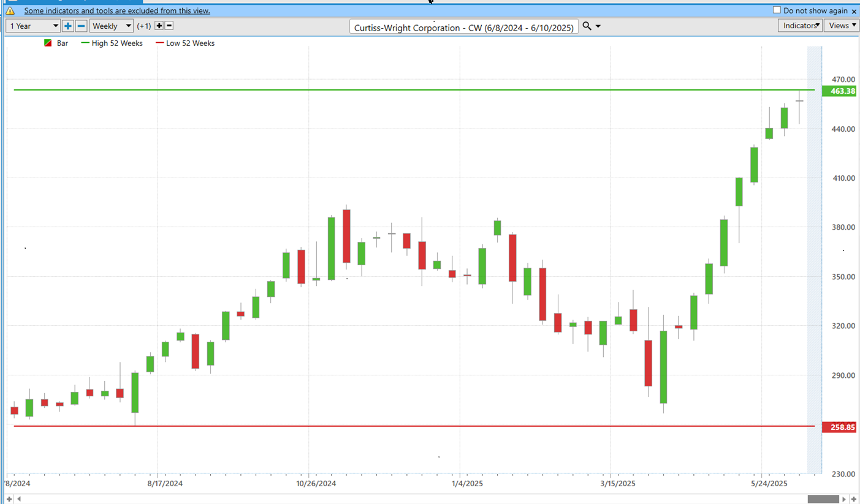Open the Weekly interval dropdown
The width and height of the screenshot is (860, 504).
(x=112, y=26)
